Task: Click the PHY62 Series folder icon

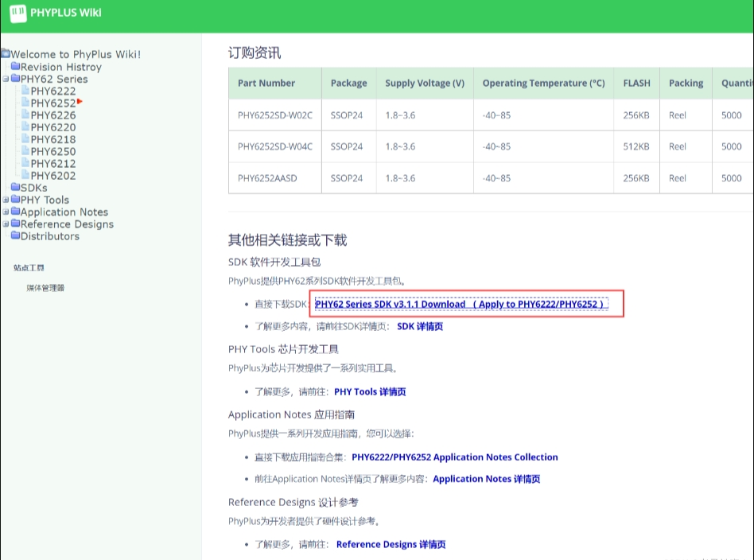Action: point(16,78)
